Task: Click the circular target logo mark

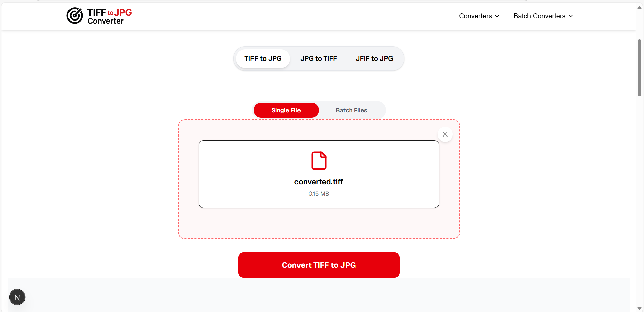Action: point(75,16)
